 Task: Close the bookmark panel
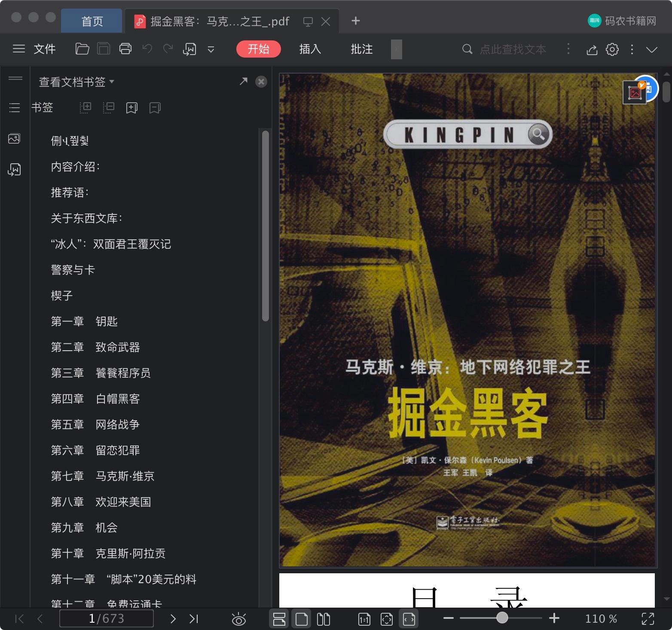(261, 82)
